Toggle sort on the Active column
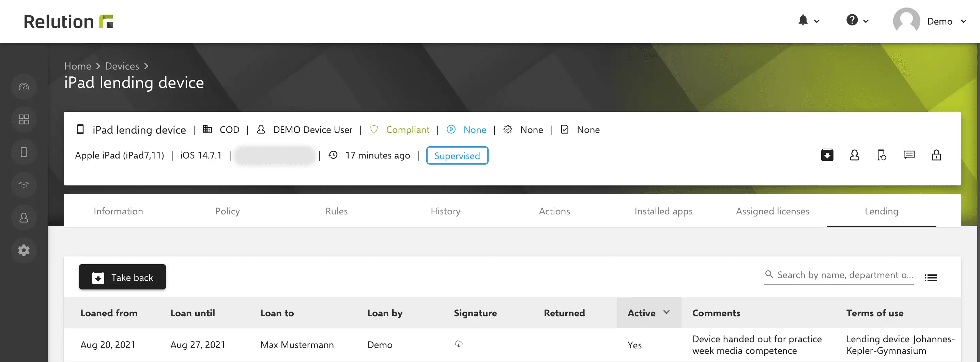The width and height of the screenshot is (980, 362). pyautogui.click(x=649, y=313)
